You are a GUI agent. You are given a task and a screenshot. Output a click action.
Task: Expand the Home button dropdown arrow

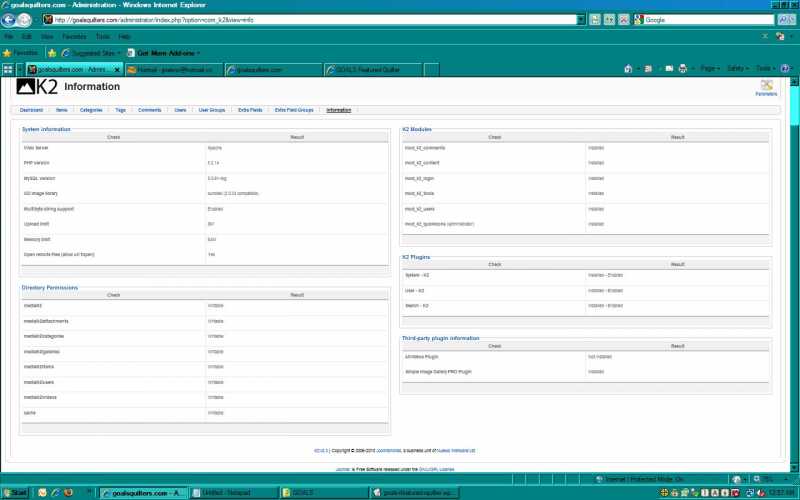(x=638, y=69)
